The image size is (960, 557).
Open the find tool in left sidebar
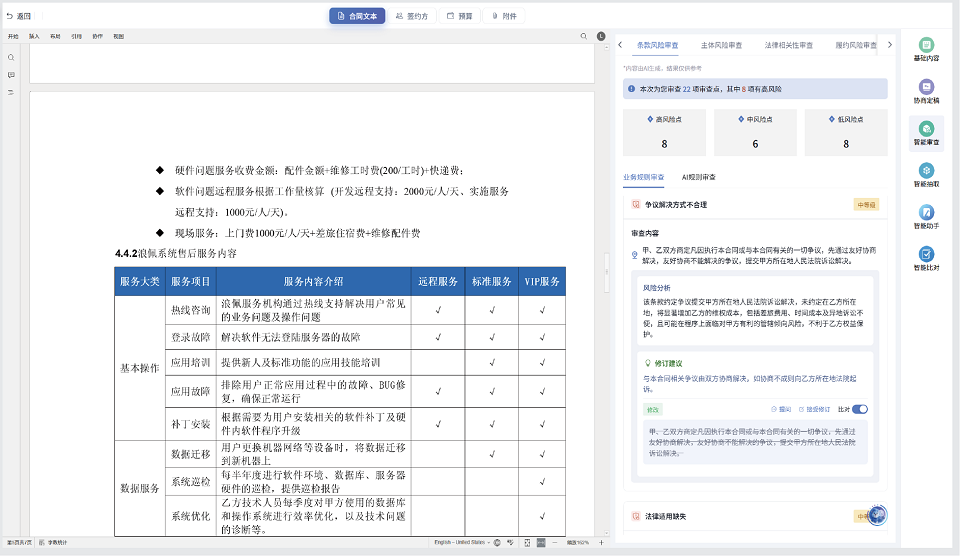click(11, 58)
